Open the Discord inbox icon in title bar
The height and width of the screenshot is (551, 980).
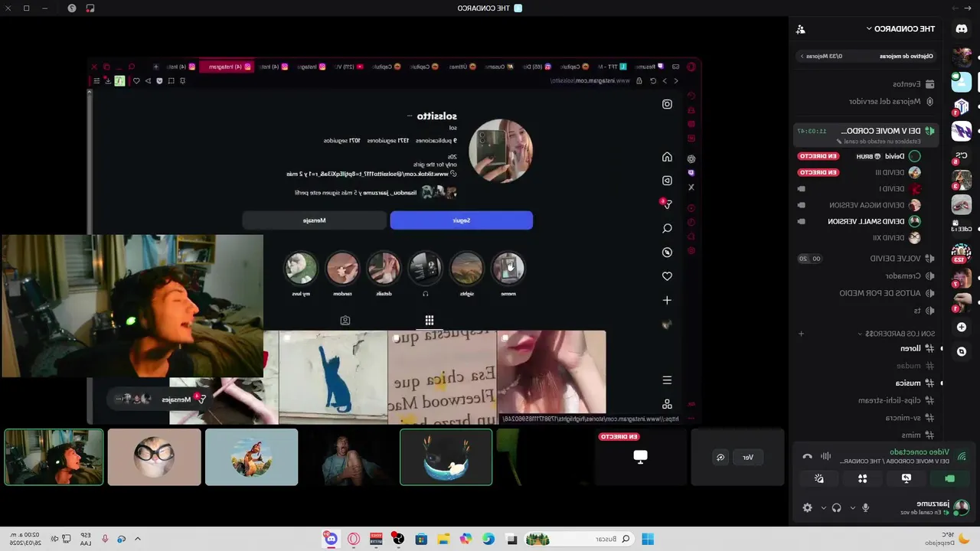click(x=90, y=8)
